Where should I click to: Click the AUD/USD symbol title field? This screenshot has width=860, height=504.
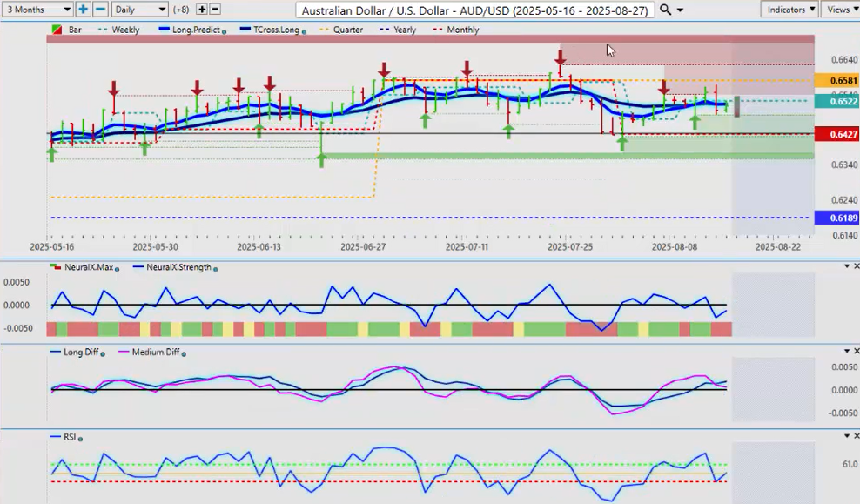pyautogui.click(x=474, y=10)
